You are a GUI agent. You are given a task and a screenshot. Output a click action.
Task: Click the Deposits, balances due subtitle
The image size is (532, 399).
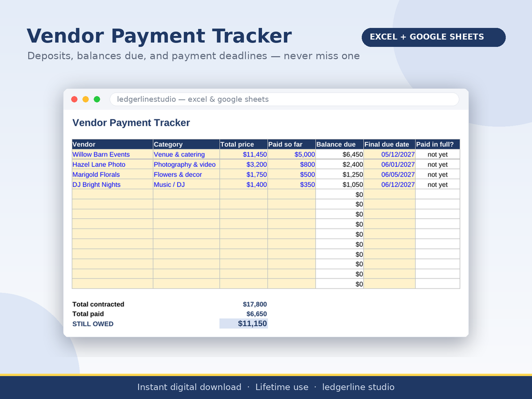193,56
